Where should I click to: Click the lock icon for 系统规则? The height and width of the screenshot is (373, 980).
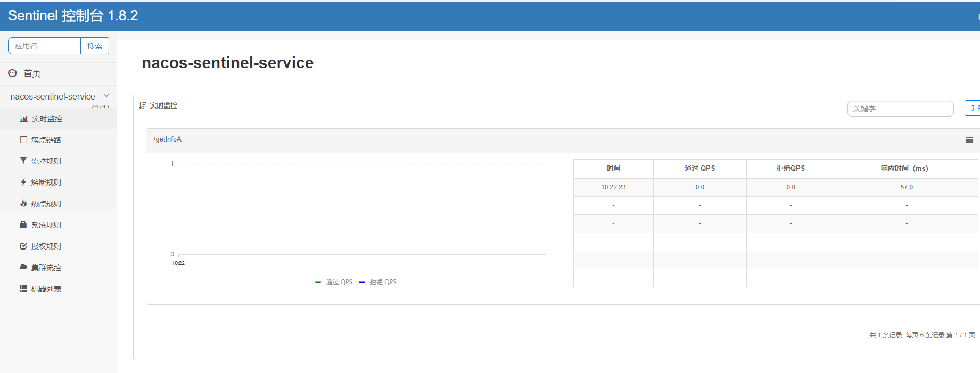23,225
